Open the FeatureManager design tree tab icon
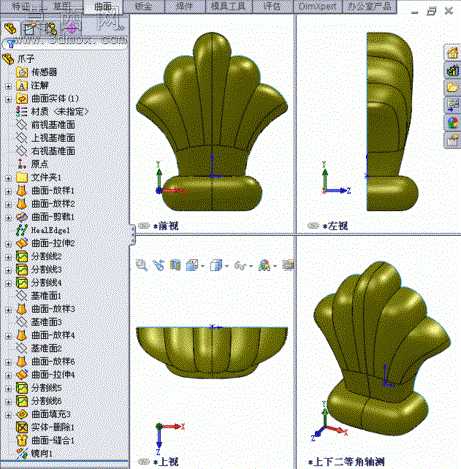The width and height of the screenshot is (461, 469). coord(10,29)
